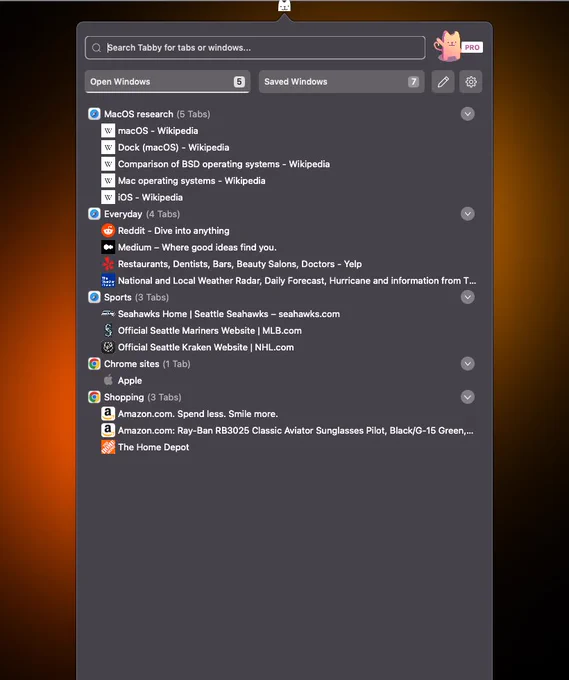Collapse the Shopping window group

pos(468,397)
